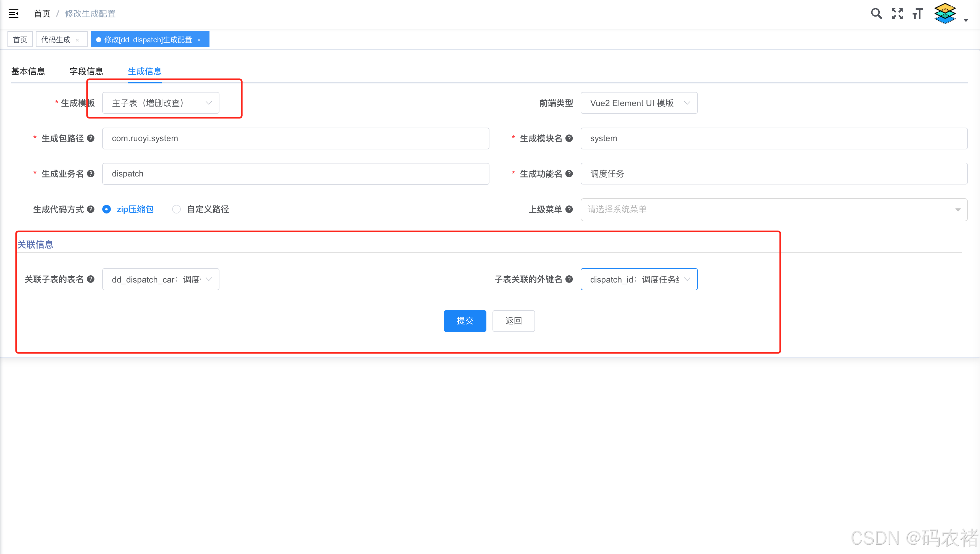Close the 修改[dd_dispatch]生成配置 tab

pos(199,40)
